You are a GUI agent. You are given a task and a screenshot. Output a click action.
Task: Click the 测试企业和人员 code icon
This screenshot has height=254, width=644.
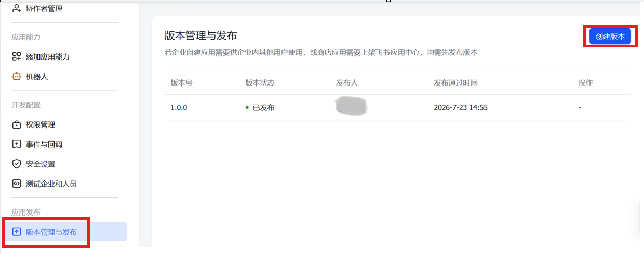(17, 184)
